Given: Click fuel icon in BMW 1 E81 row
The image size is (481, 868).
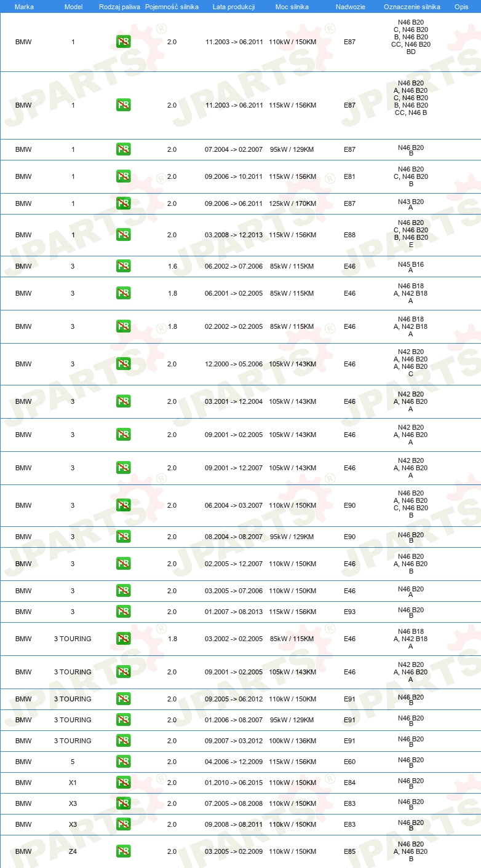Looking at the screenshot, I should pos(124,176).
